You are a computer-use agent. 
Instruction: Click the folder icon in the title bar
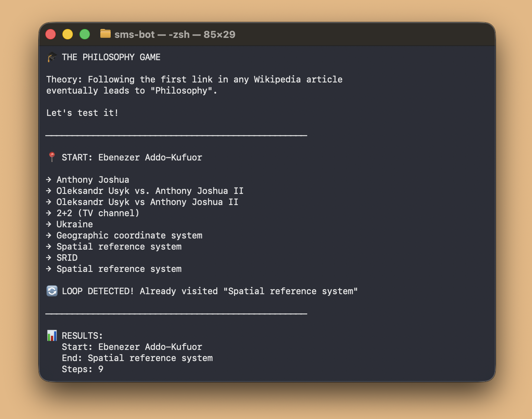pyautogui.click(x=106, y=34)
